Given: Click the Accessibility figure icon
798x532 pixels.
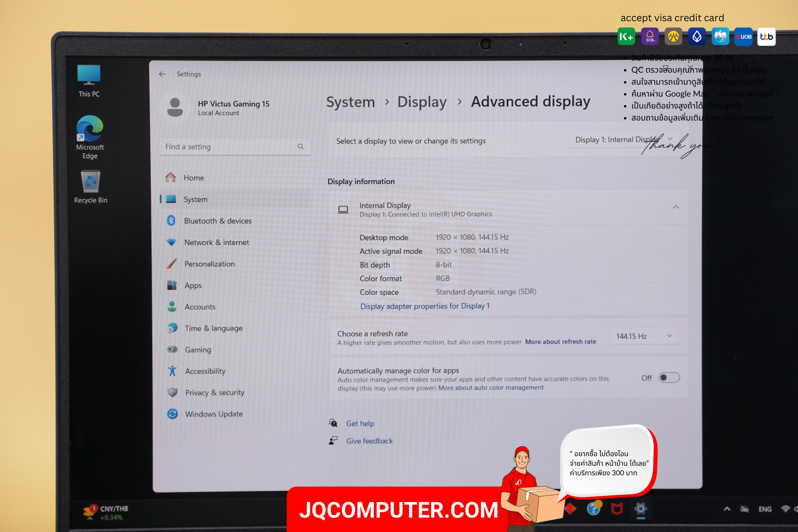Looking at the screenshot, I should click(x=172, y=371).
